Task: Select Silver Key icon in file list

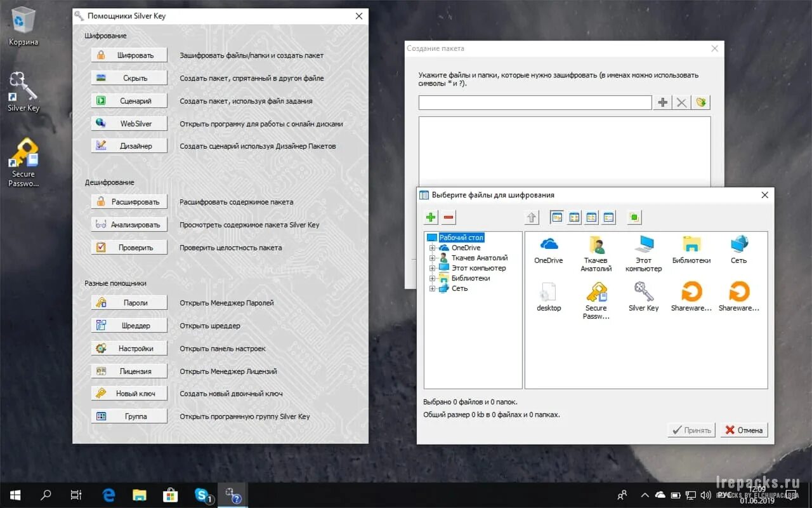Action: pyautogui.click(x=643, y=297)
